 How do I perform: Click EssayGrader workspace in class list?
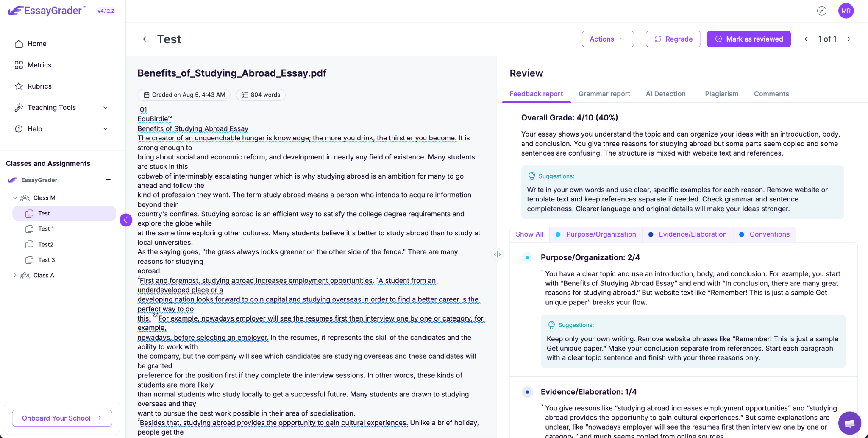click(39, 180)
